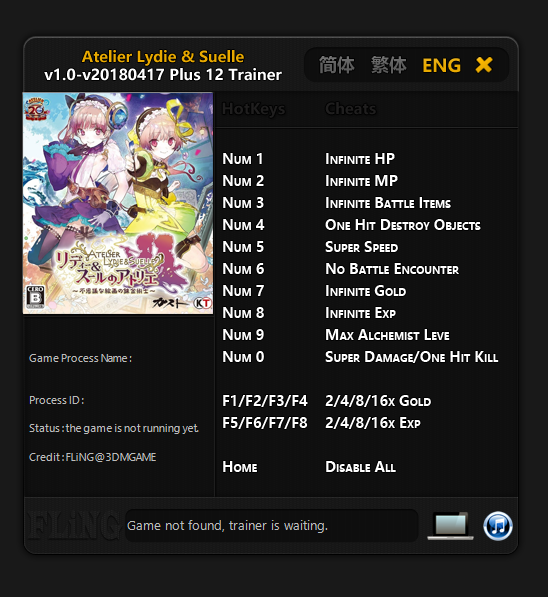Click the game cover art thumbnail
The width and height of the screenshot is (548, 597).
click(x=118, y=203)
